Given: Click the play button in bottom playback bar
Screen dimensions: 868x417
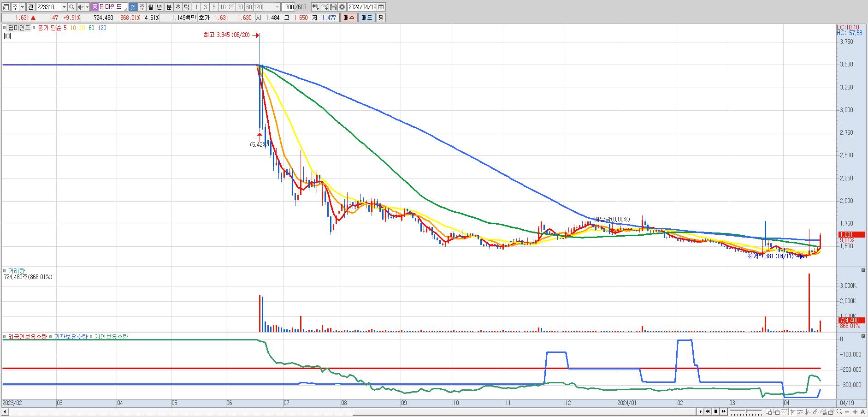Looking at the screenshot, I should coord(700,411).
